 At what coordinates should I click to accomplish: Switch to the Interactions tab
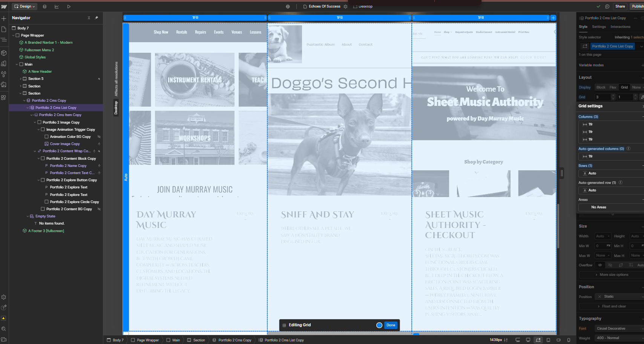pyautogui.click(x=620, y=27)
